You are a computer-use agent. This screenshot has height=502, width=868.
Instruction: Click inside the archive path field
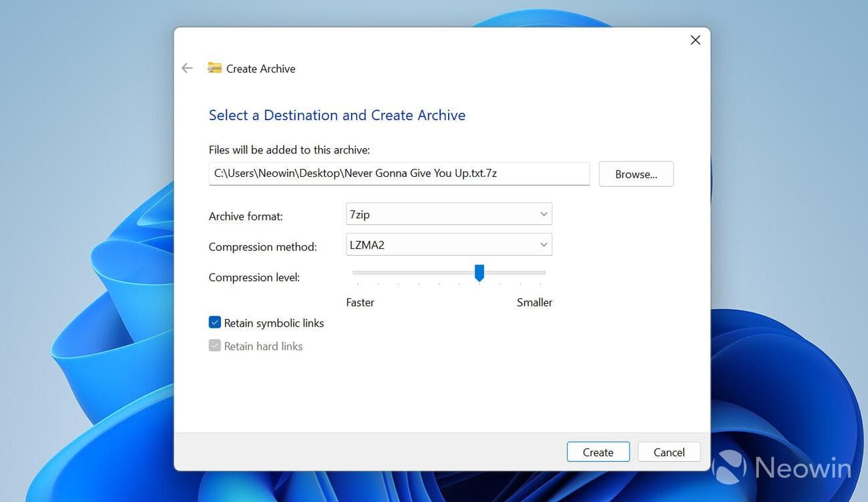(399, 174)
